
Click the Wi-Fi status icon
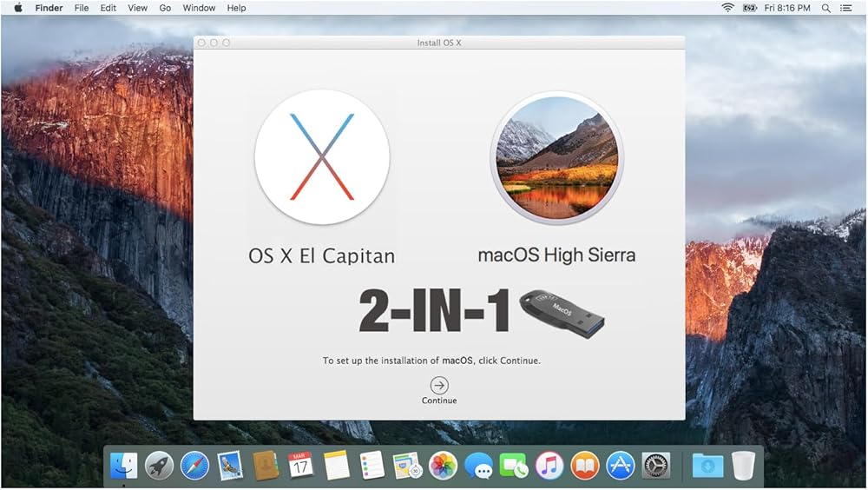pos(727,8)
